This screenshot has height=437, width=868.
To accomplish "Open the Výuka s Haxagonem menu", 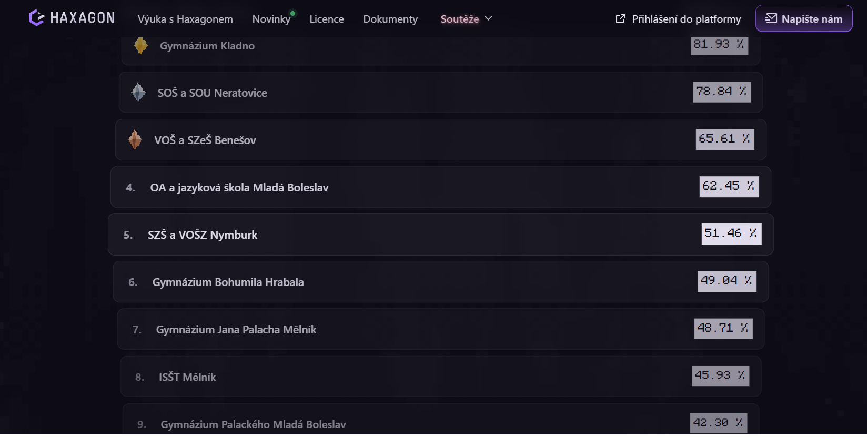I will pyautogui.click(x=185, y=19).
